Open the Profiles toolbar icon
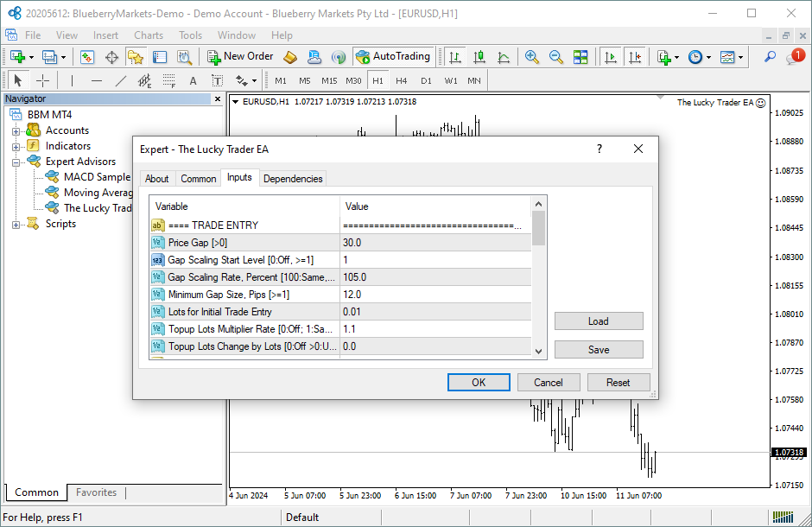This screenshot has width=812, height=527. tap(50, 56)
